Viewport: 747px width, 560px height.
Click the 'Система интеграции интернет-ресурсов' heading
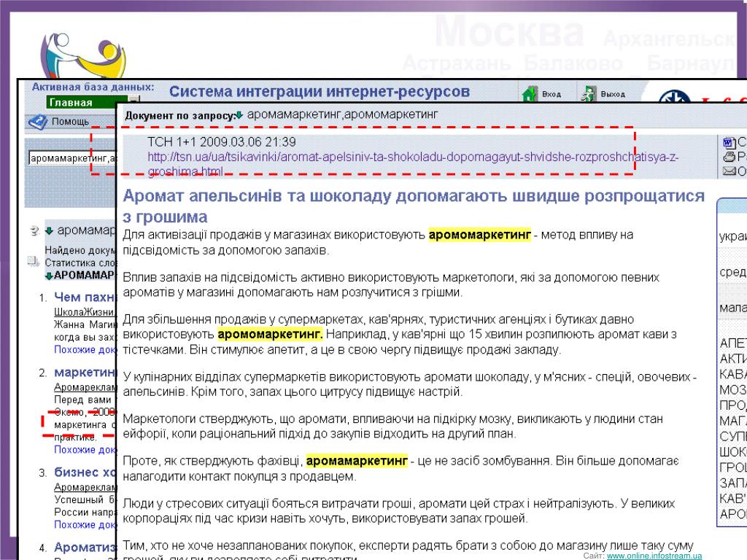pos(320,91)
